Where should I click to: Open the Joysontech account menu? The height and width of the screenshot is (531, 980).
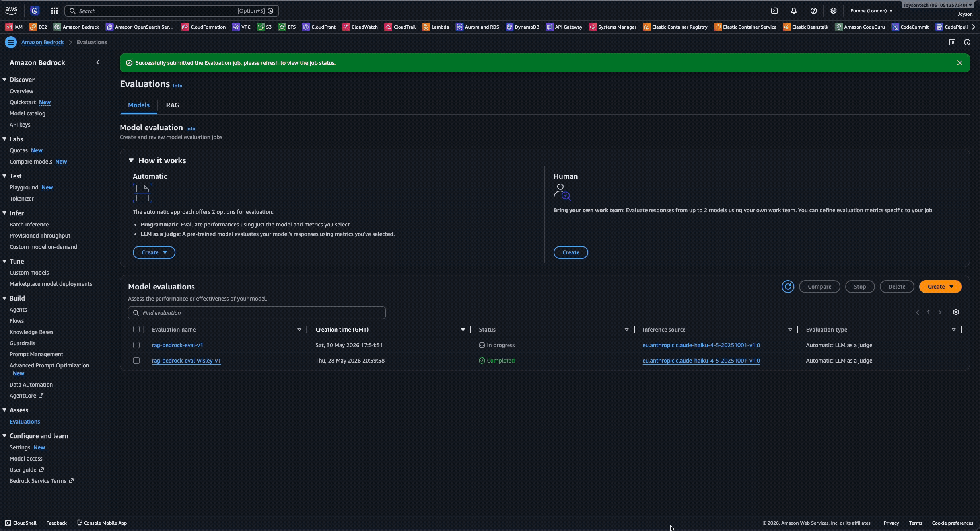pyautogui.click(x=937, y=5)
